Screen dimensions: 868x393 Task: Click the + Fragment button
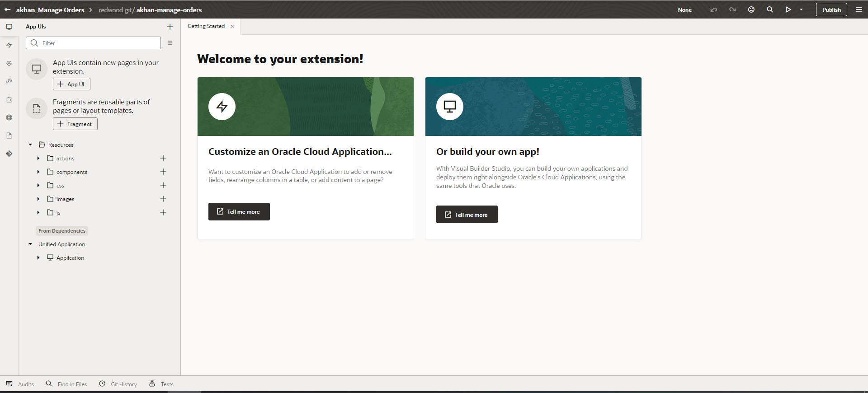[75, 124]
